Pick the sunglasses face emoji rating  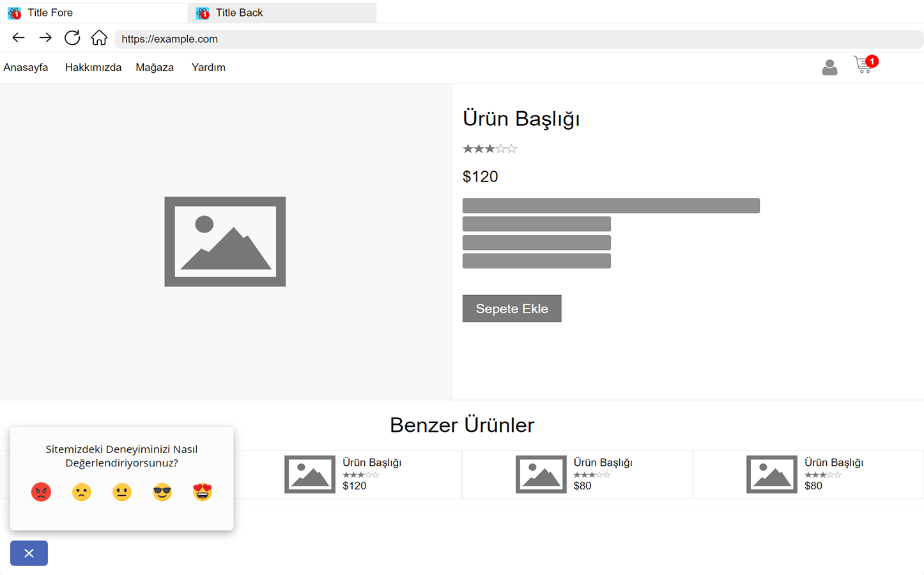point(162,492)
